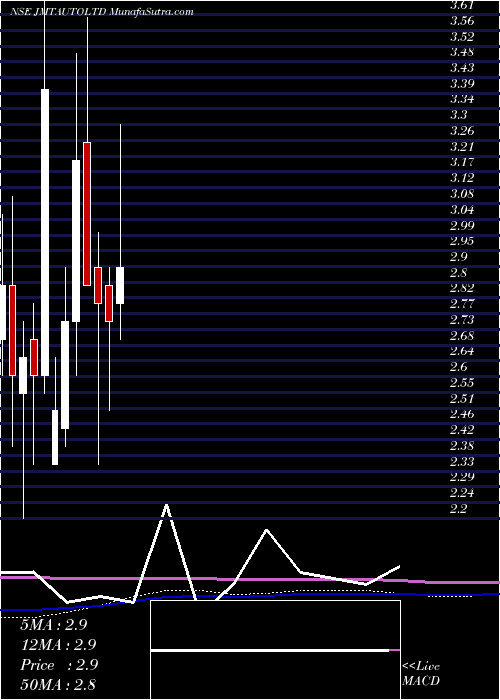Pick the 2.51 price label
Screen dimensions: 500x700
tap(462, 398)
